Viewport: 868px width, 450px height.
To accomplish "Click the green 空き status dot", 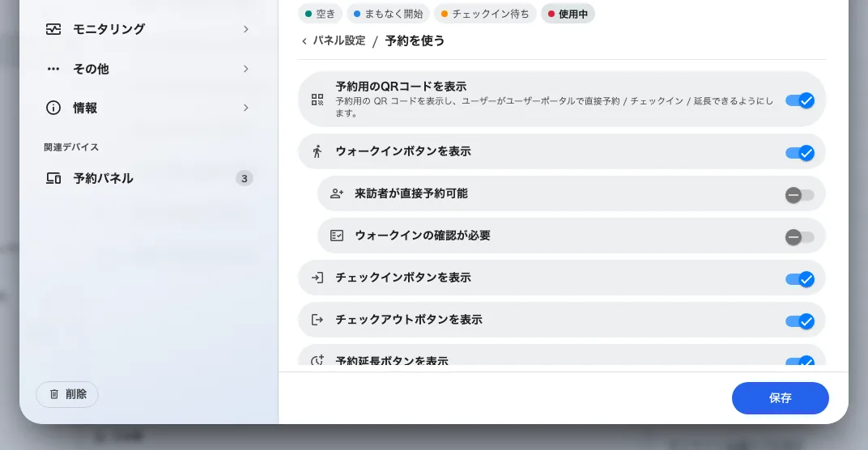I will tap(308, 14).
